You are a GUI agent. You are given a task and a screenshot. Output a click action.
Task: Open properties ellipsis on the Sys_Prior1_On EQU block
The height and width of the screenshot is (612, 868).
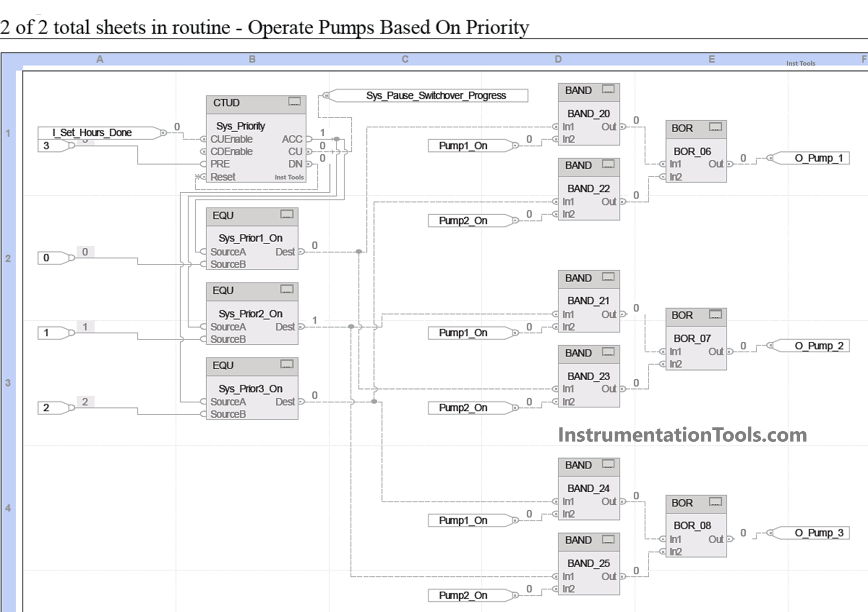(287, 215)
